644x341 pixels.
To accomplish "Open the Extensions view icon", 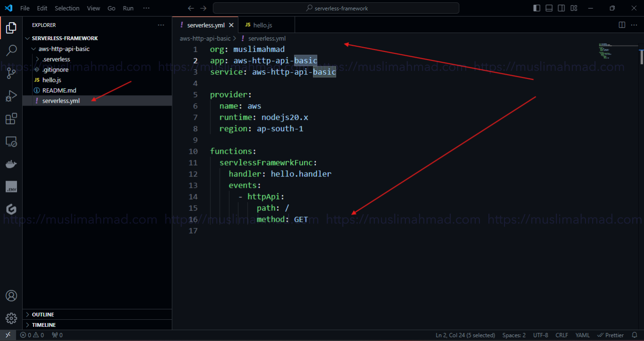I will click(x=11, y=119).
